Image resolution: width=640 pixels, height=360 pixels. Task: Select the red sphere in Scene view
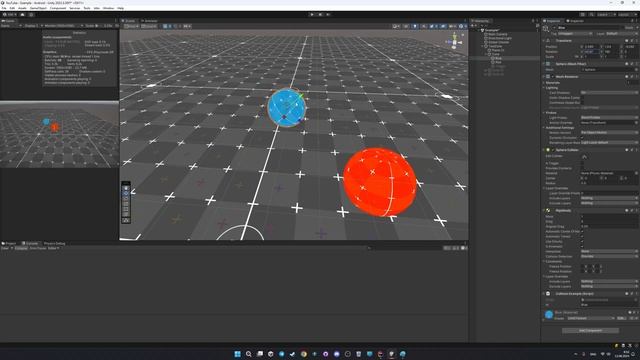tap(380, 182)
